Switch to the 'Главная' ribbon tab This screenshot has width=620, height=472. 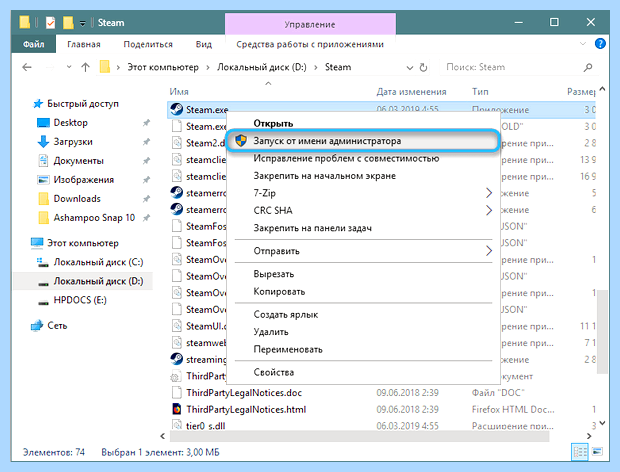click(x=84, y=44)
